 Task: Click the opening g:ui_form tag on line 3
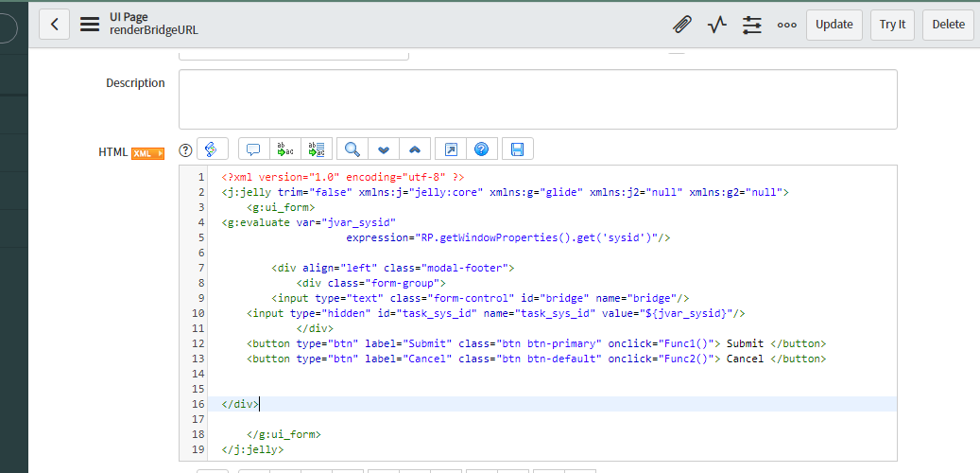(x=281, y=207)
